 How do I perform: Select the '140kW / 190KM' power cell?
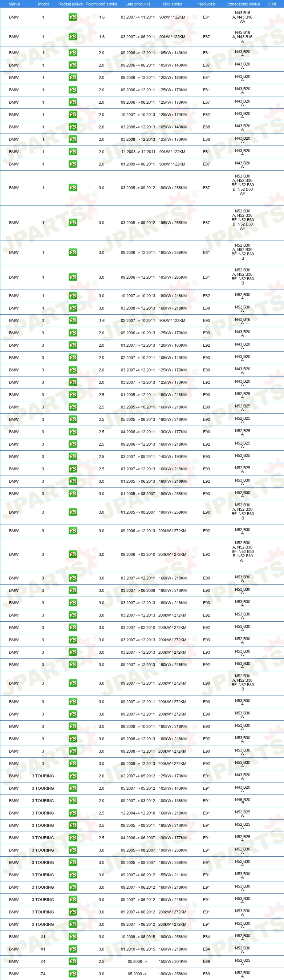coord(173,457)
